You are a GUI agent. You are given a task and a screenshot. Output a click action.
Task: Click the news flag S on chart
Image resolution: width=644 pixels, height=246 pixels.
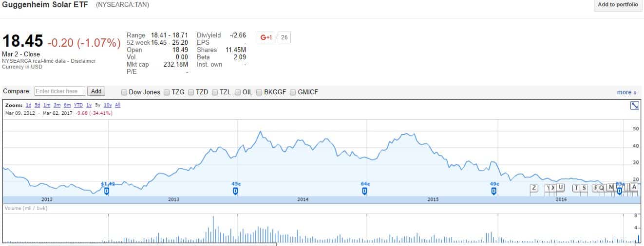pyautogui.click(x=584, y=188)
